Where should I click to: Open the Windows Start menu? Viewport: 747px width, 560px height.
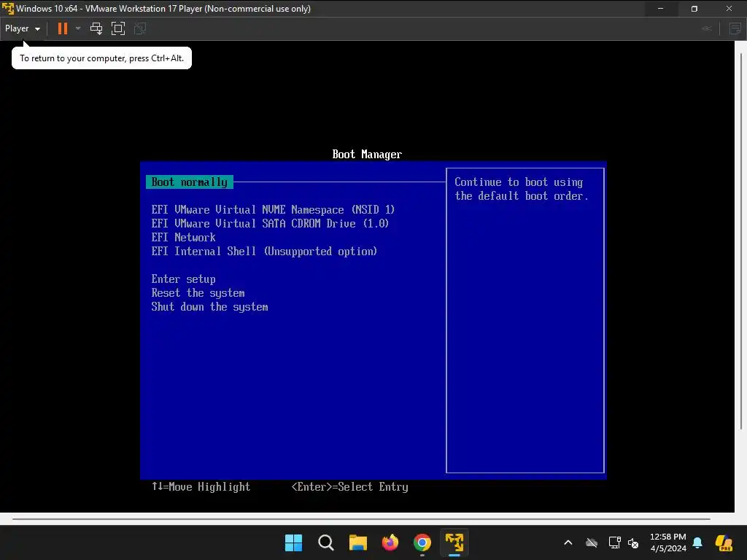293,542
